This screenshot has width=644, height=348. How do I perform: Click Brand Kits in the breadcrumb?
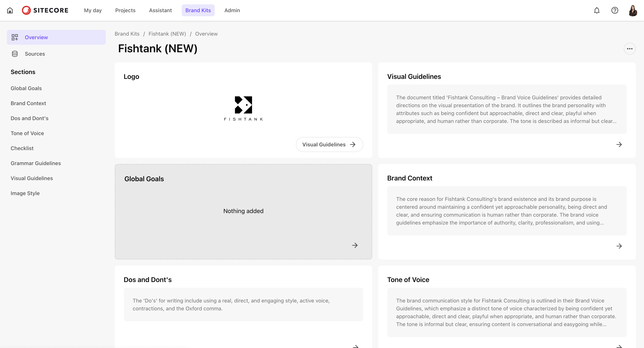click(x=127, y=34)
